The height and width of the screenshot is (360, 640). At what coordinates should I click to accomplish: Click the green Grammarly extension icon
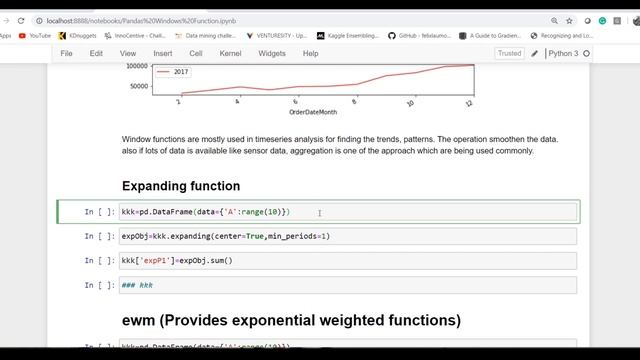[602, 21]
